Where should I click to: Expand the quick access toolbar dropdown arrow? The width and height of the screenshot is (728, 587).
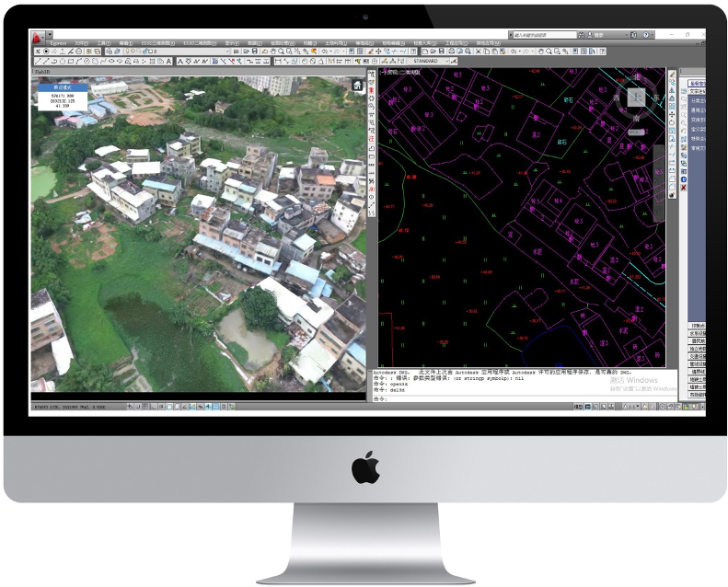click(x=49, y=35)
